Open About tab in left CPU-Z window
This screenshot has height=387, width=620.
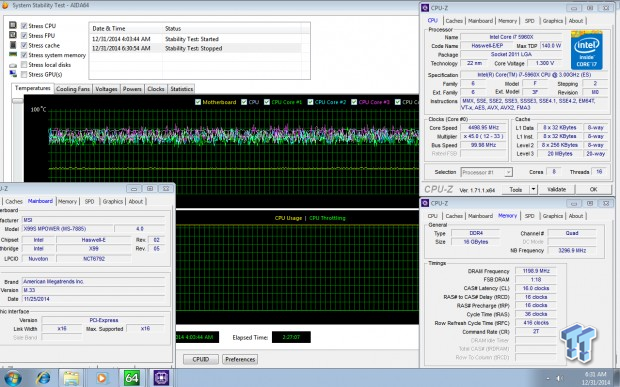coord(136,202)
